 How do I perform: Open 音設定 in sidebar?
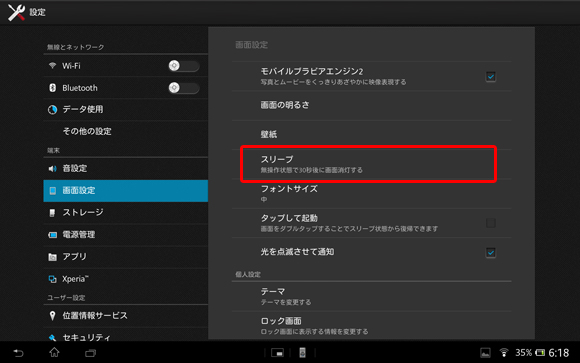click(125, 169)
